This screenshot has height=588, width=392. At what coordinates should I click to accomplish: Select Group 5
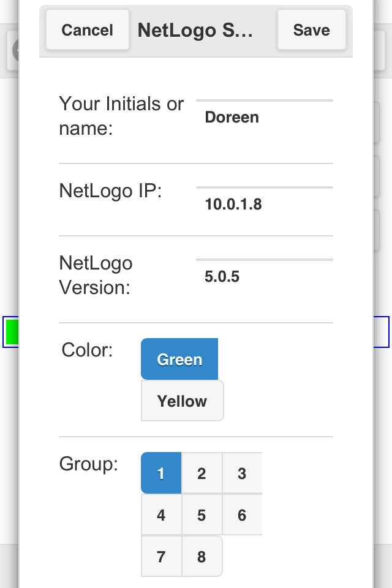[x=202, y=514]
